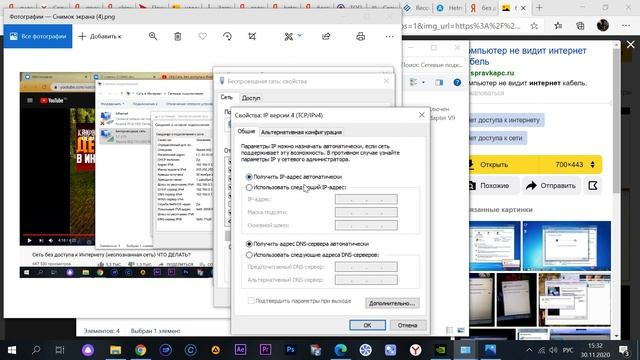
Task: Click the volume speaker tray icon
Action: coord(553,350)
